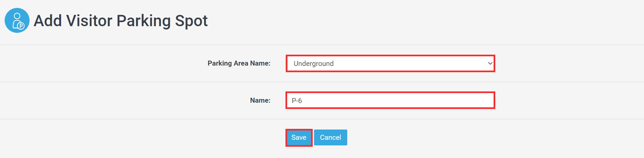Save the new visitor parking spot
644x158 pixels.
coord(299,137)
